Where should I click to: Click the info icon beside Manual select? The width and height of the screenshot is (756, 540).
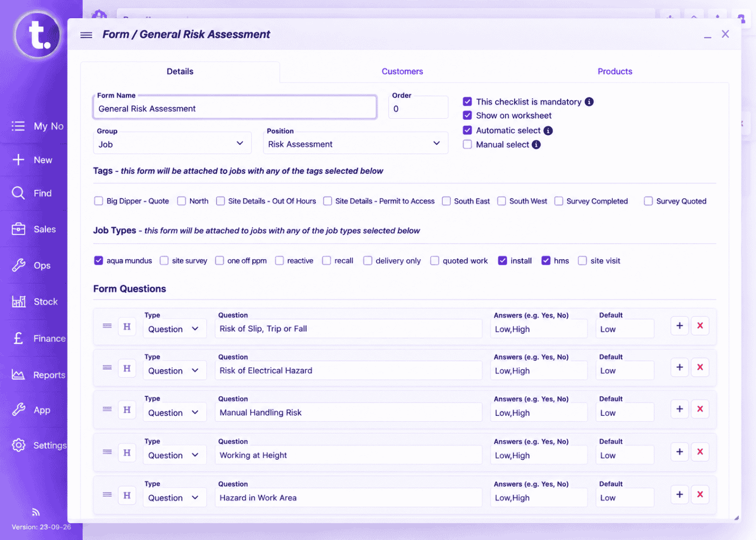[536, 145]
